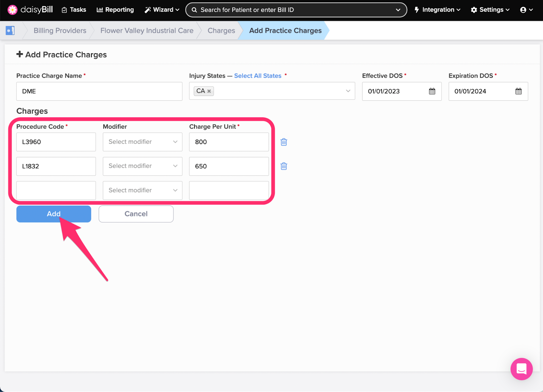The width and height of the screenshot is (543, 392).
Task: Open the Settings menu
Action: [490, 10]
